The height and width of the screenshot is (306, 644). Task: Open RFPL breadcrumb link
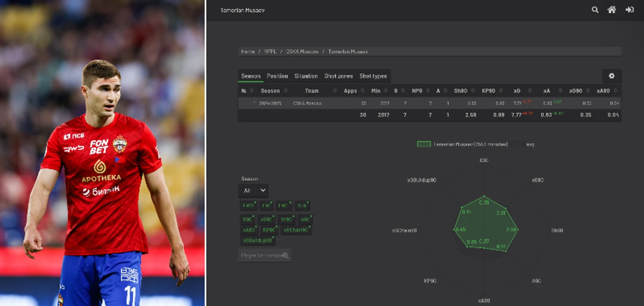coord(270,52)
